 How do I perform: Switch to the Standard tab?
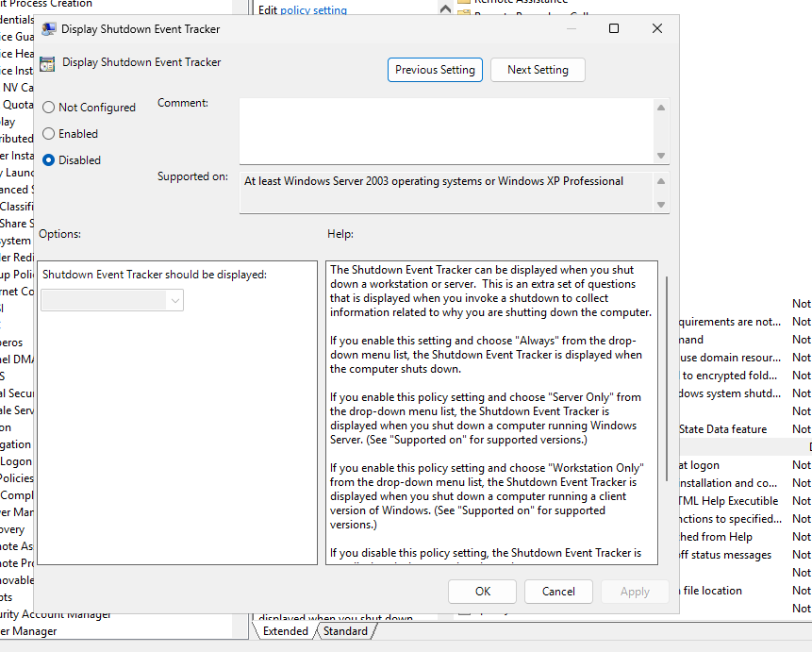coord(345,631)
